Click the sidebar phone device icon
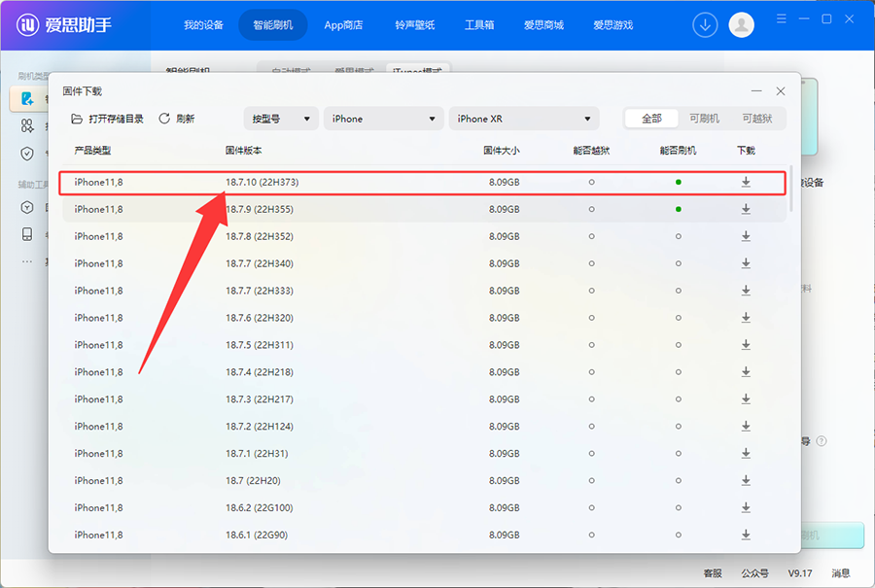Image resolution: width=875 pixels, height=588 pixels. tap(27, 234)
